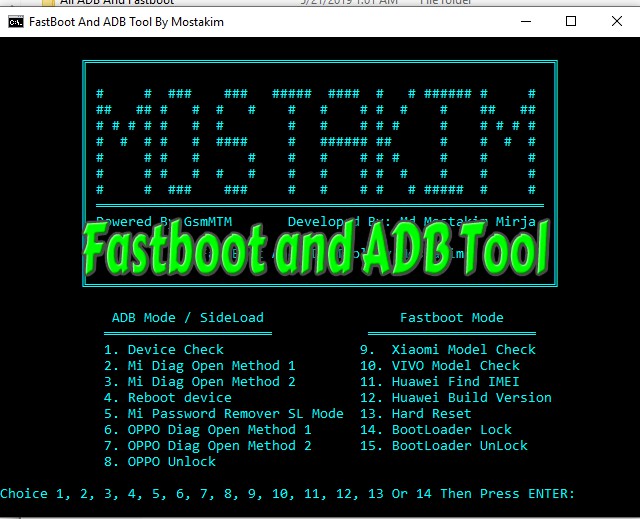The height and width of the screenshot is (519, 640).
Task: Click the 'Fastboot Mode' heading
Action: click(452, 318)
